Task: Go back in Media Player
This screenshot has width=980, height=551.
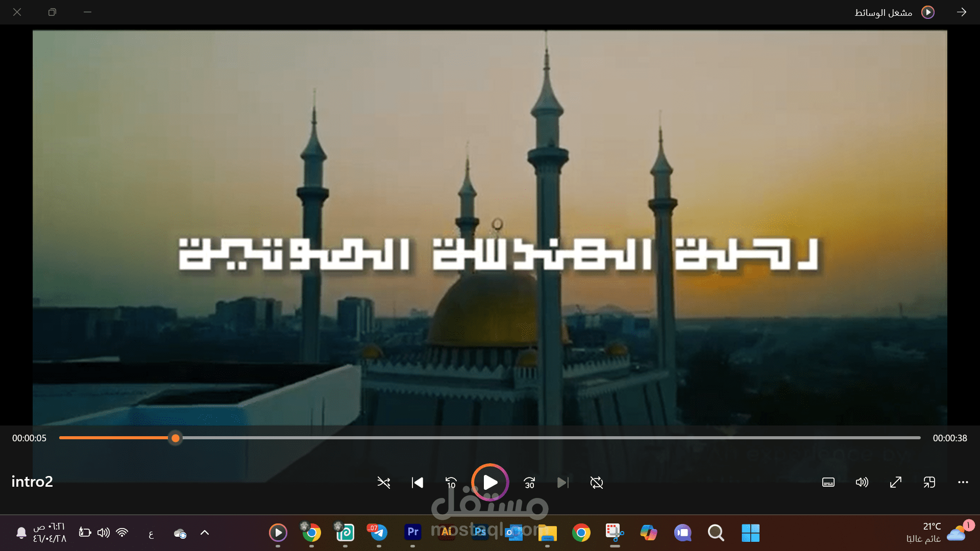Action: pyautogui.click(x=962, y=12)
